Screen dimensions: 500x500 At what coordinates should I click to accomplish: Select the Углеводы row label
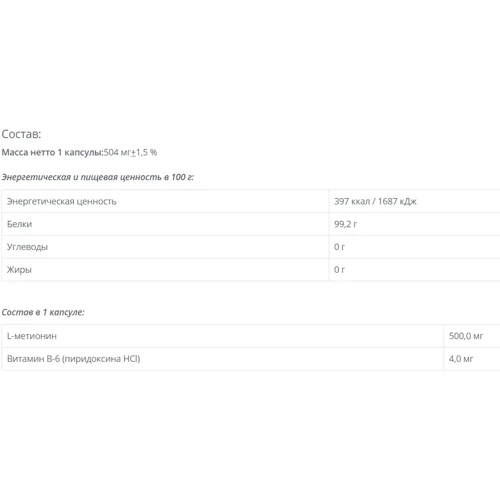tap(27, 247)
